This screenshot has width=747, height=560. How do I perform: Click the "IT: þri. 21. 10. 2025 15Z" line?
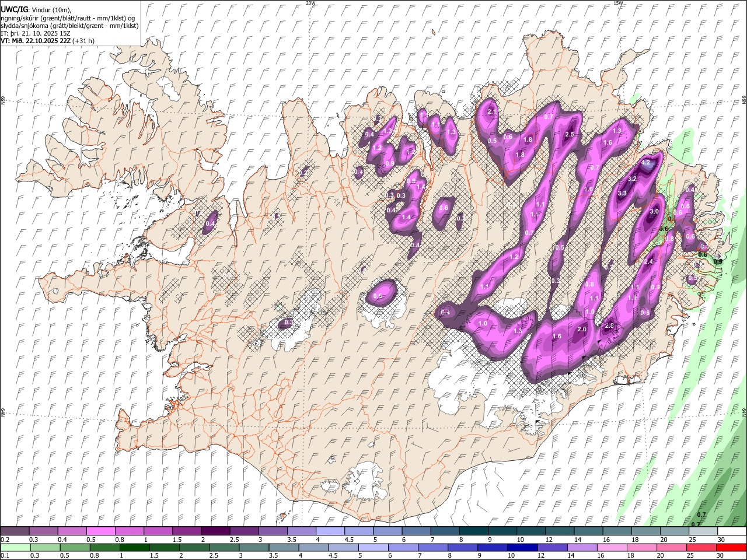[36, 33]
